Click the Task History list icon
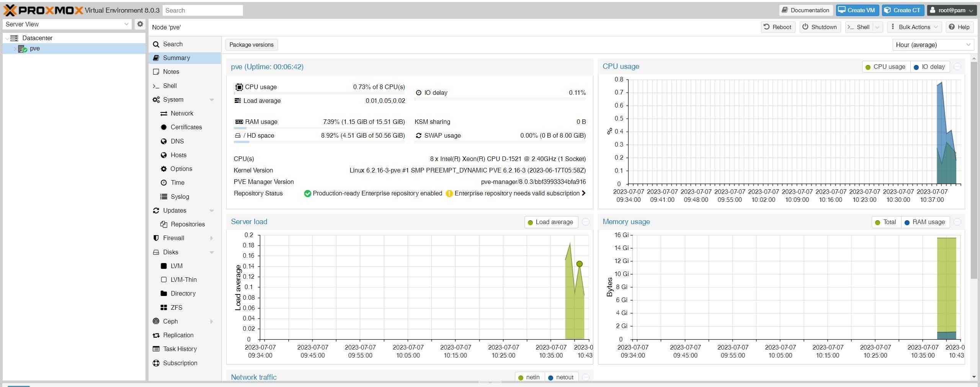 (156, 349)
